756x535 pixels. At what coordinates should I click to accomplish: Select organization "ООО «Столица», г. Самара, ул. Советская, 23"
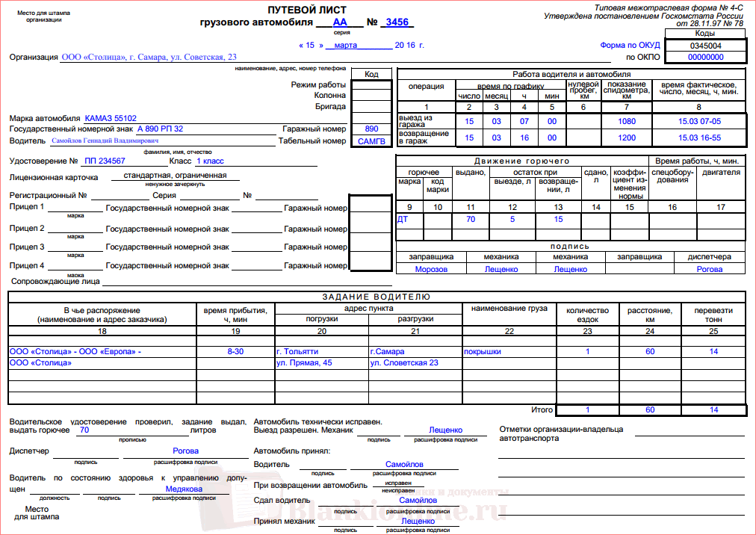(x=149, y=57)
